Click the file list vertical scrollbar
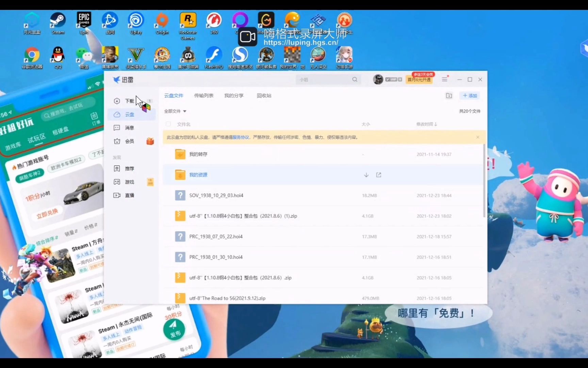This screenshot has height=368, width=588. (484, 181)
